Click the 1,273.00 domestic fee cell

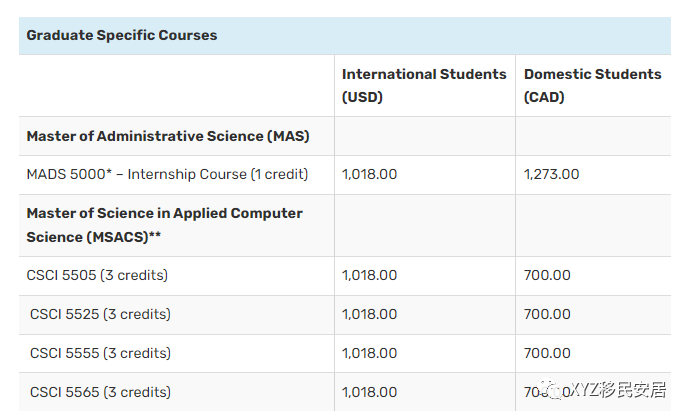[551, 174]
